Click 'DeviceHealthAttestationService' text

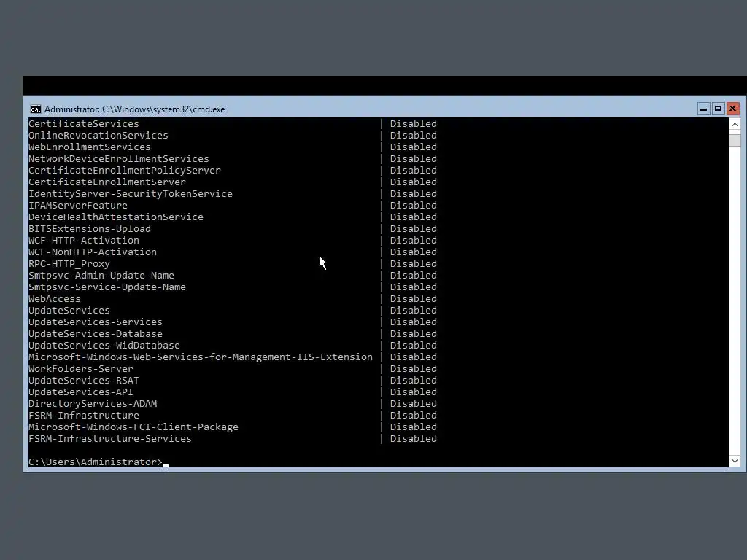point(116,217)
